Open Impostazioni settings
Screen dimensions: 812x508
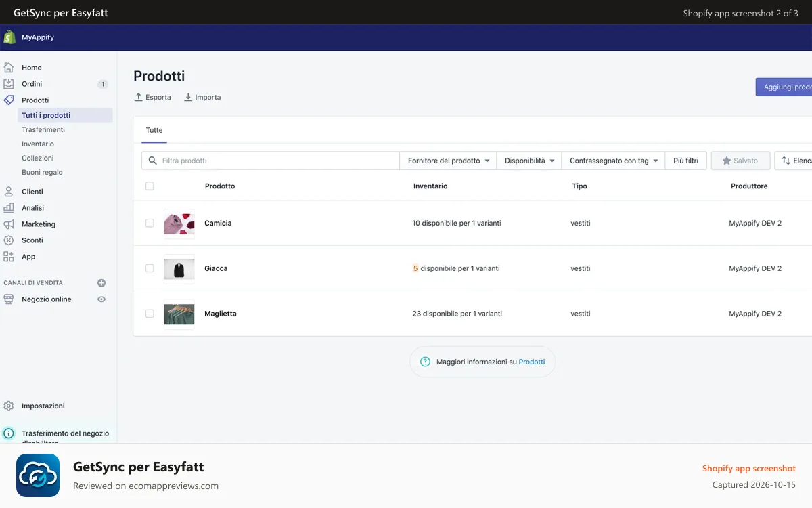43,406
